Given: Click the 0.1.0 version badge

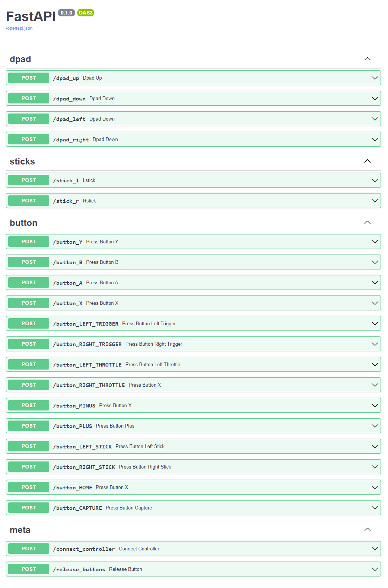Looking at the screenshot, I should [67, 13].
